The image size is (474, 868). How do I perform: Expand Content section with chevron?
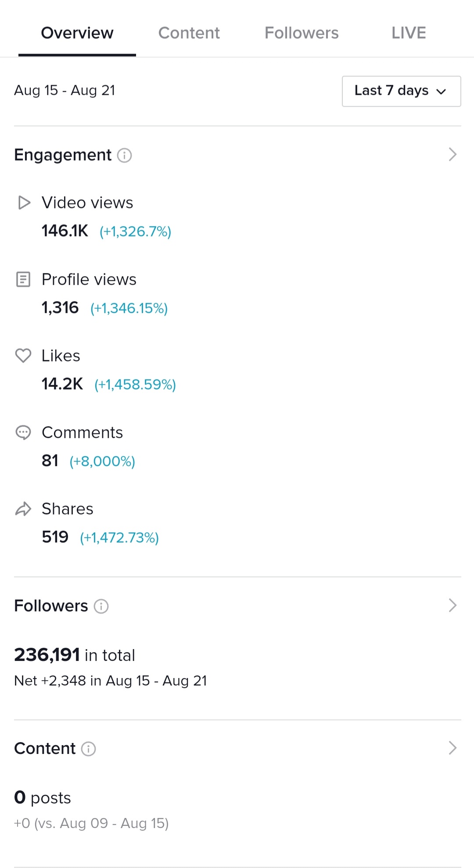click(x=452, y=748)
